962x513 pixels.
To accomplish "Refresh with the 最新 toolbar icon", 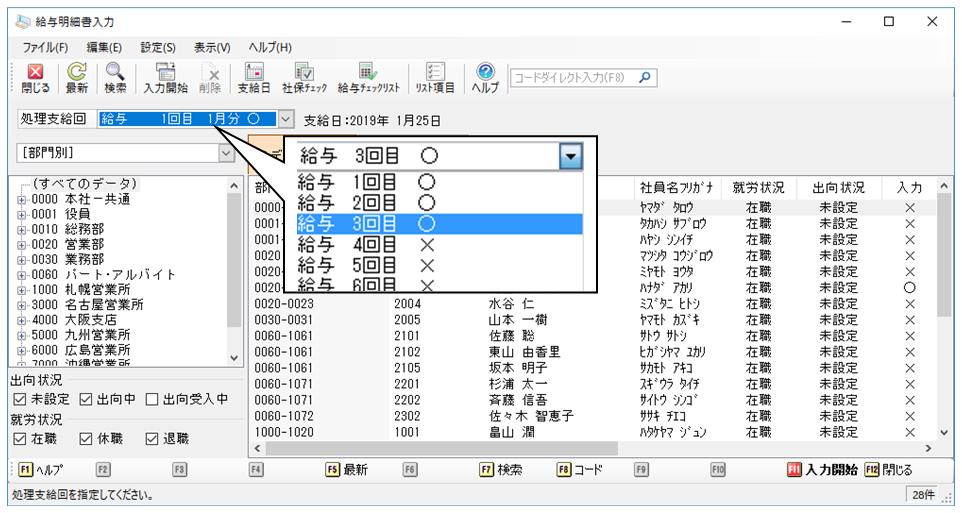I will (x=77, y=79).
